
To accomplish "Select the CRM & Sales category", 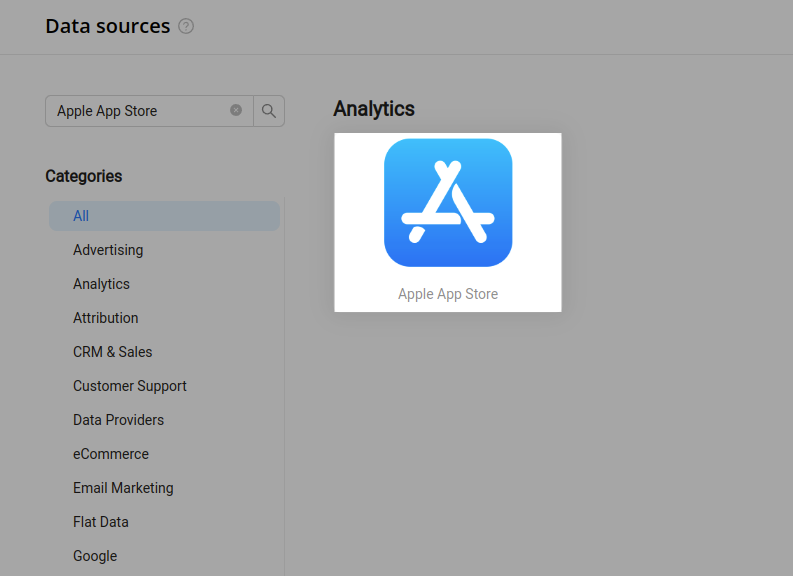I will pyautogui.click(x=113, y=351).
